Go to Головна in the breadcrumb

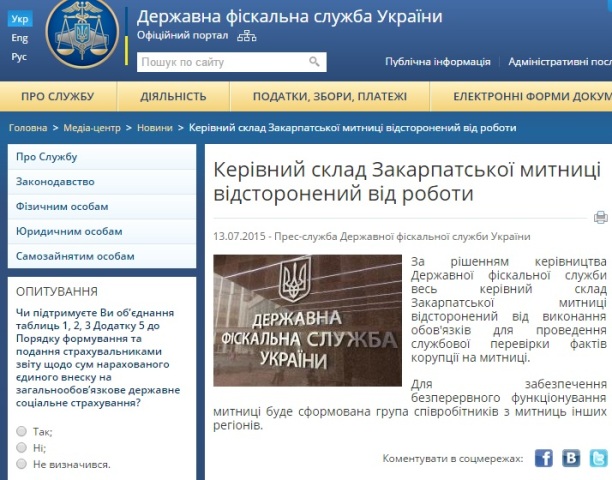click(x=28, y=128)
